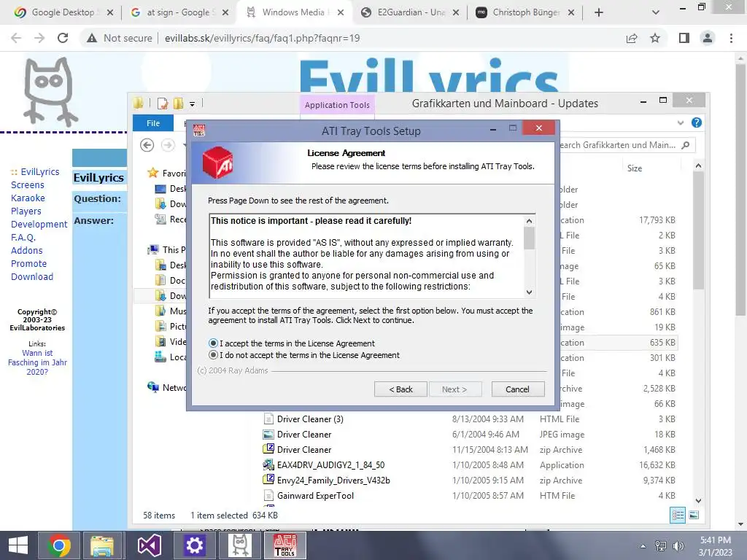Image resolution: width=747 pixels, height=560 pixels.
Task: Click the search magnifier icon in Explorer
Action: click(686, 145)
